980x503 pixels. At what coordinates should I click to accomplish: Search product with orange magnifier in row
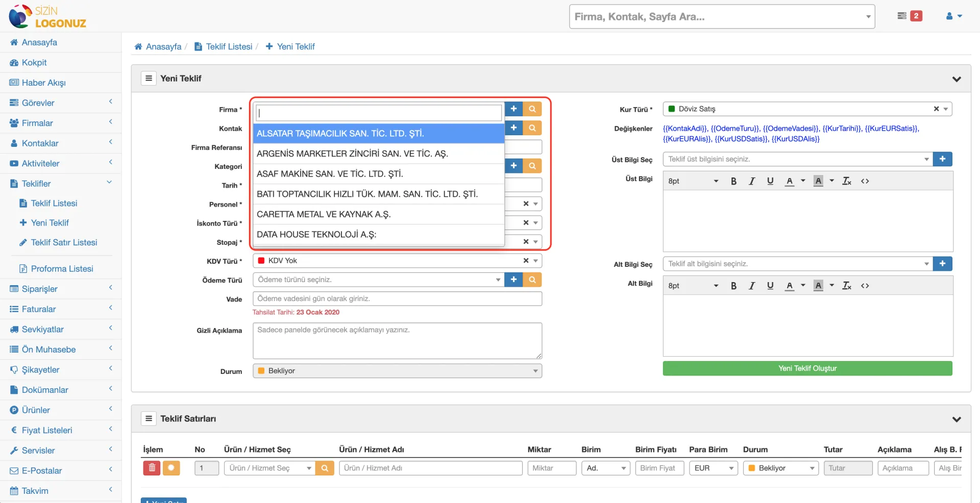[325, 468]
